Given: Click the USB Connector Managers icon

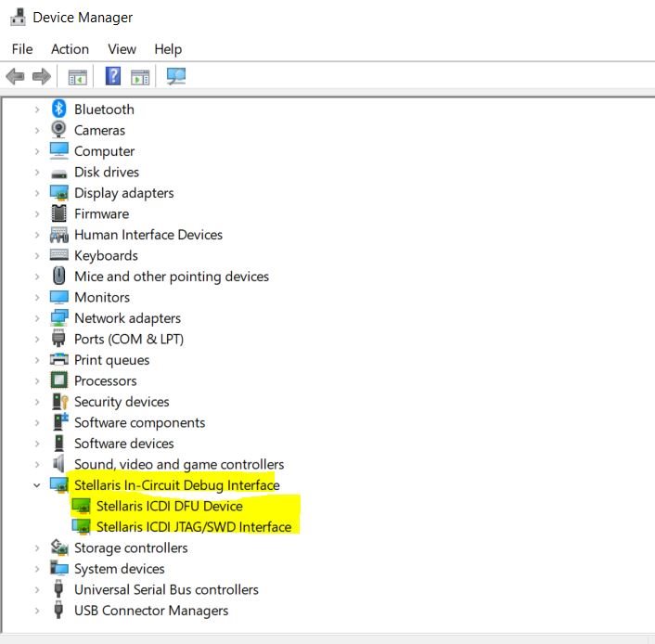Looking at the screenshot, I should (58, 610).
